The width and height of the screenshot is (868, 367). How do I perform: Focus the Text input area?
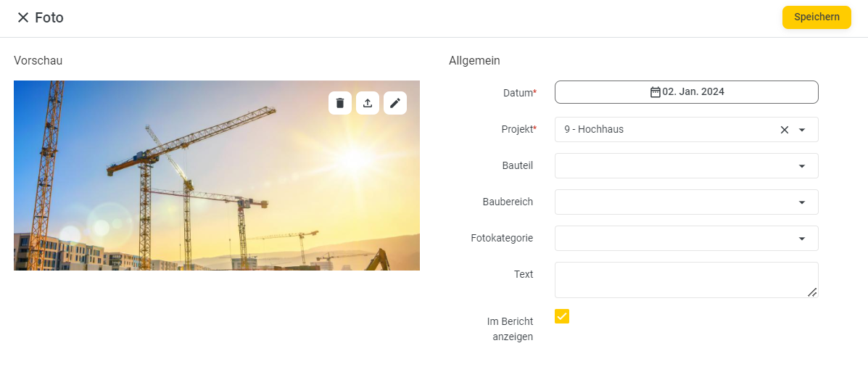click(x=687, y=280)
